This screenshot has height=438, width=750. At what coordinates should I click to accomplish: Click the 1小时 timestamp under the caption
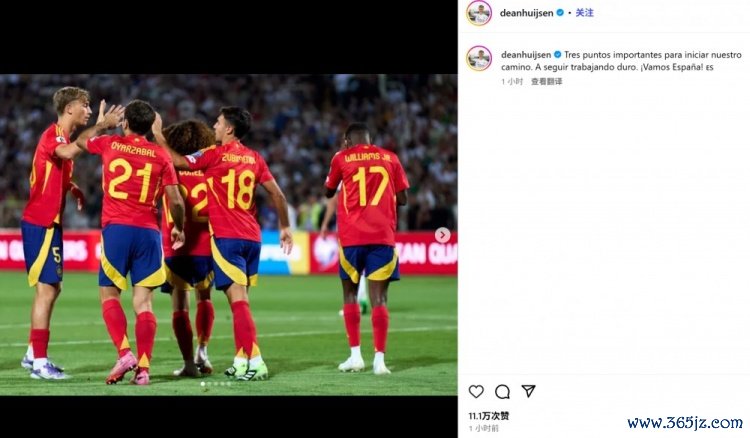[x=512, y=81]
